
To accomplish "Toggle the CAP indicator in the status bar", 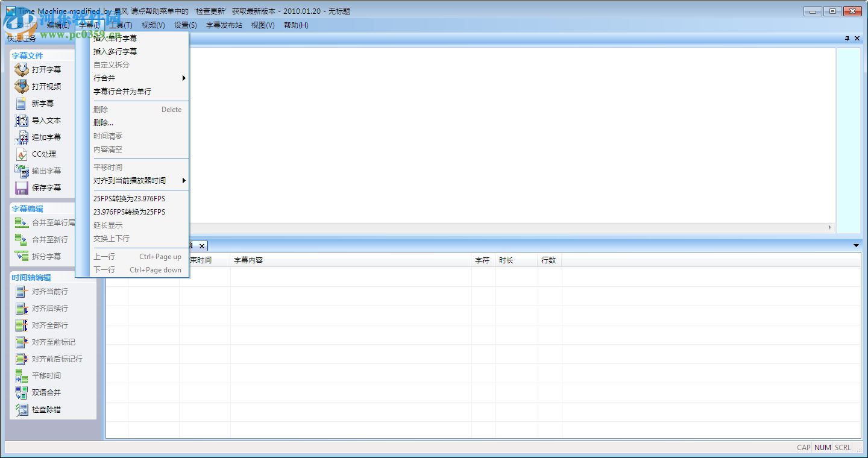I will coord(803,448).
